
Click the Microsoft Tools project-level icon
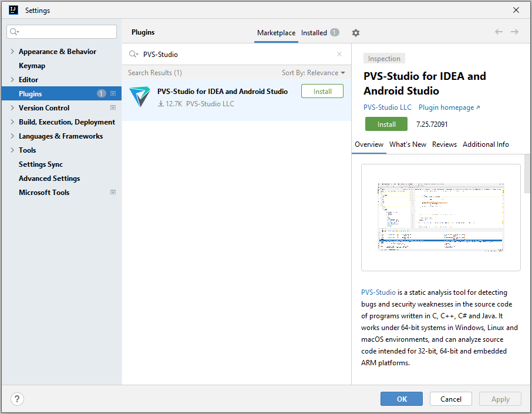click(113, 193)
